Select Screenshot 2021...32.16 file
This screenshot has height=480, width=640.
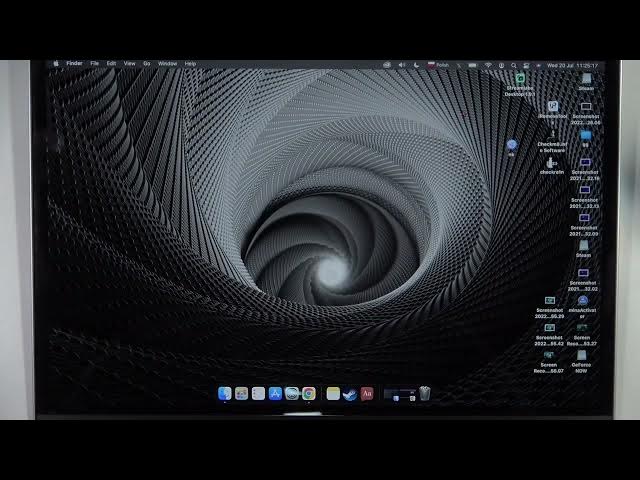(585, 169)
